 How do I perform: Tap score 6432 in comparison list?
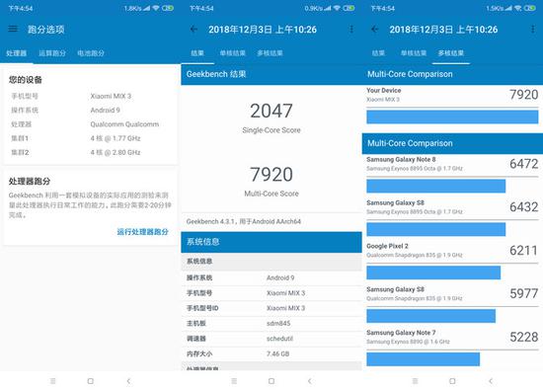pyautogui.click(x=523, y=207)
